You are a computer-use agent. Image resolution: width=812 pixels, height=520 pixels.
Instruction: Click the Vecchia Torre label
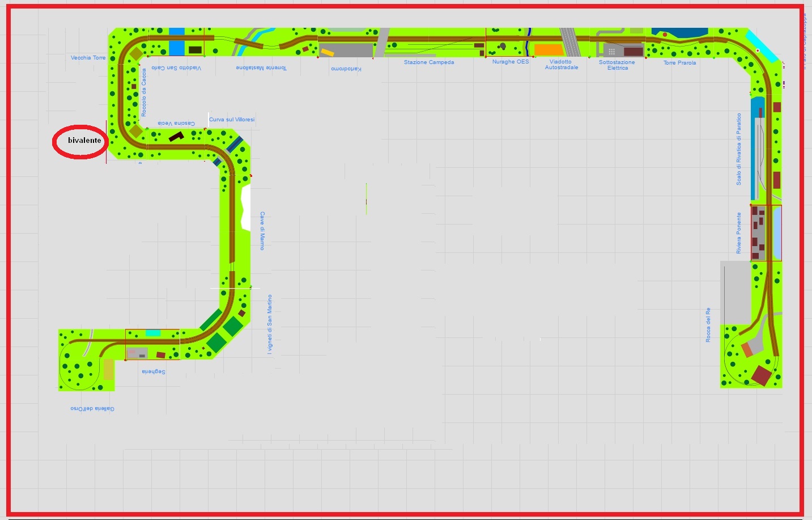point(88,58)
